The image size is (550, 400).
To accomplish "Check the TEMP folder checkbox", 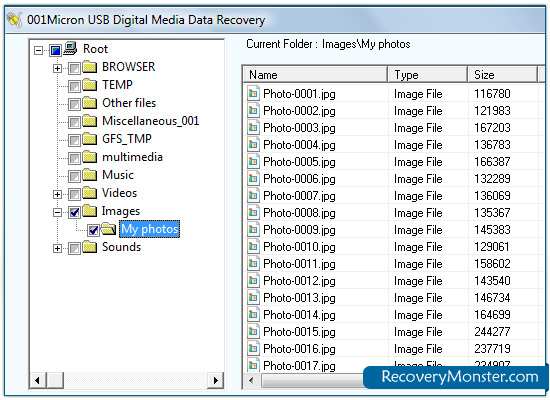I will (74, 86).
